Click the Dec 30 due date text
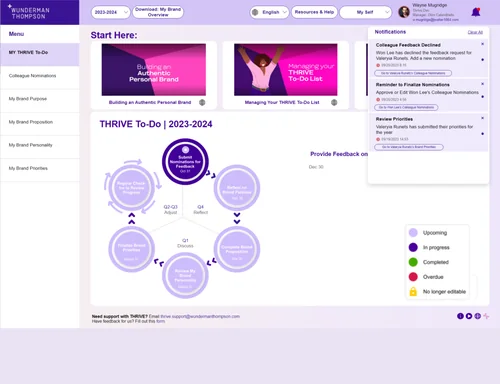Viewport: 500px width, 384px height. (x=316, y=167)
